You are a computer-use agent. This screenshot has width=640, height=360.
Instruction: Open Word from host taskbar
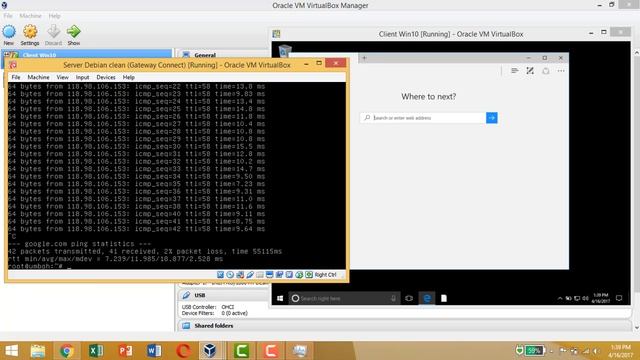154,351
